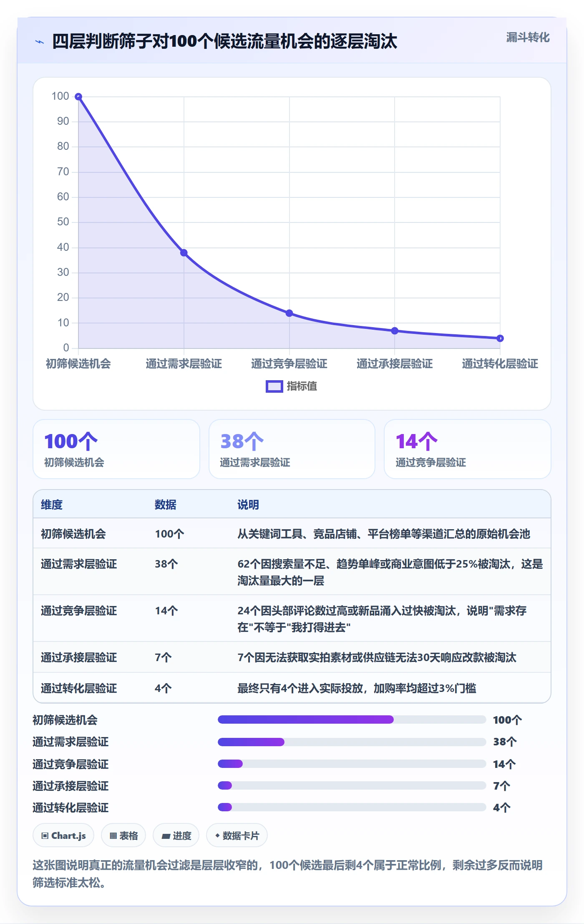Select the 100个 初筛候选机会 data card

coord(116,449)
